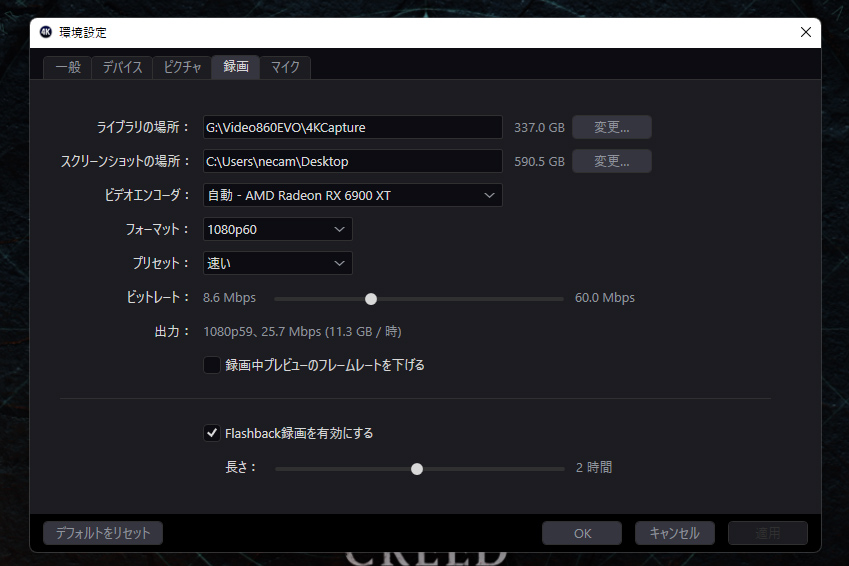This screenshot has width=849, height=566.
Task: Click the キャンセル button
Action: click(675, 533)
